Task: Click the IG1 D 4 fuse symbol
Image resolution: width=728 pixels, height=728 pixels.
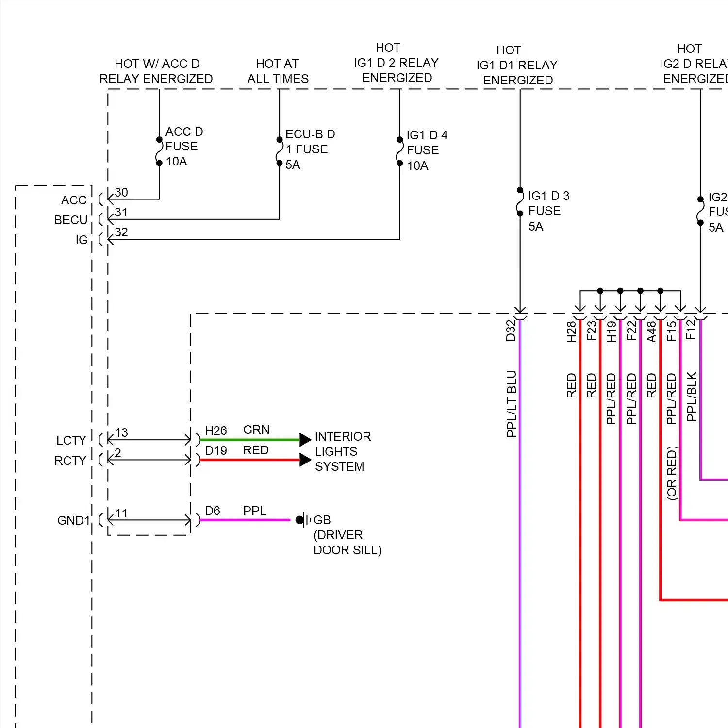Action: coord(399,151)
